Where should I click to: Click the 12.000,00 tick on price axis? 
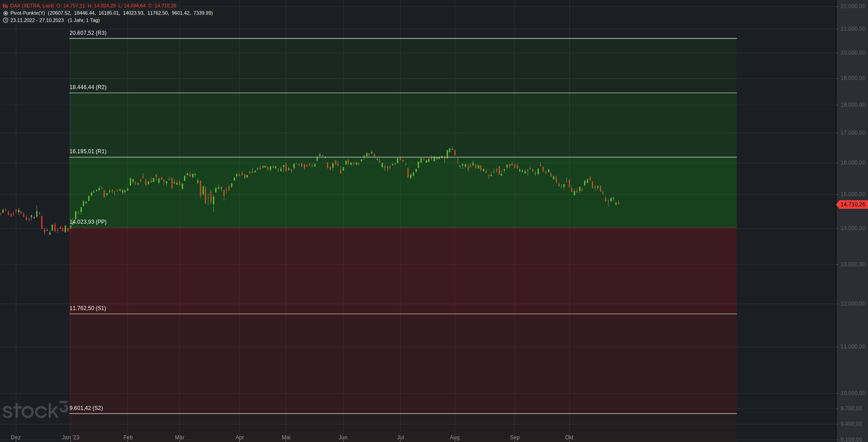click(x=853, y=304)
